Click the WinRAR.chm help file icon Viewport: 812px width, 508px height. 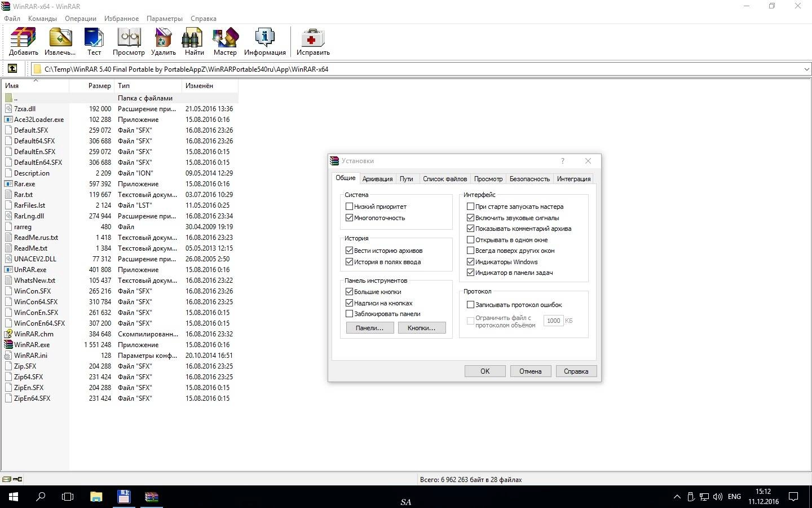click(x=8, y=334)
